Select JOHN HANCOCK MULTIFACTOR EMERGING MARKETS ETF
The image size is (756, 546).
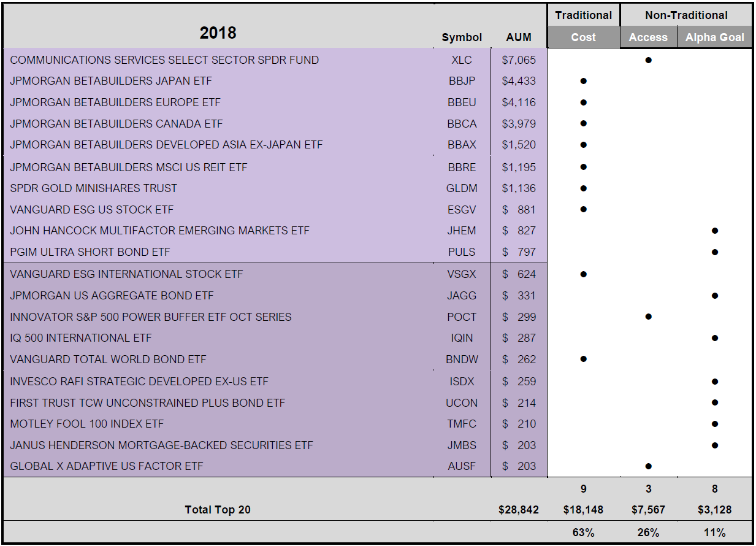[160, 231]
